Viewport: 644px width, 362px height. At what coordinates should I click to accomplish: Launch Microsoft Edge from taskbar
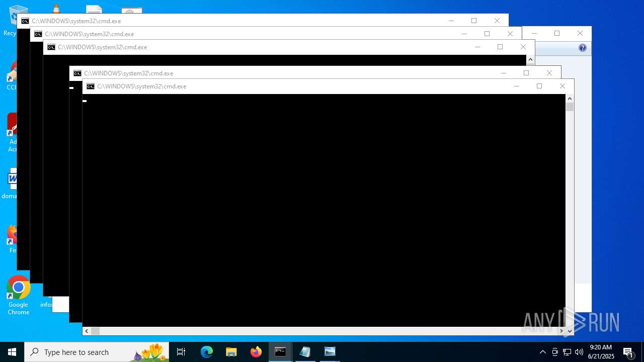click(207, 352)
